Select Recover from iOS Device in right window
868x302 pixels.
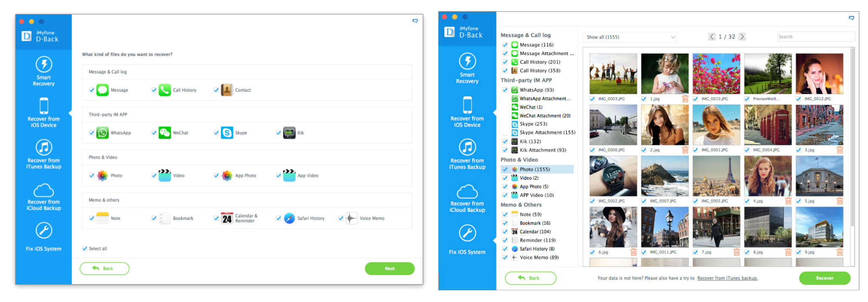[467, 112]
